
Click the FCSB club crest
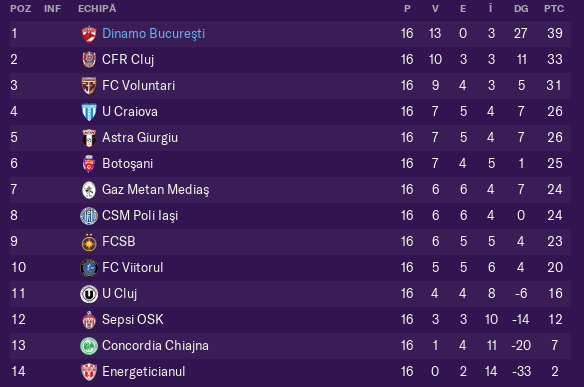89,242
